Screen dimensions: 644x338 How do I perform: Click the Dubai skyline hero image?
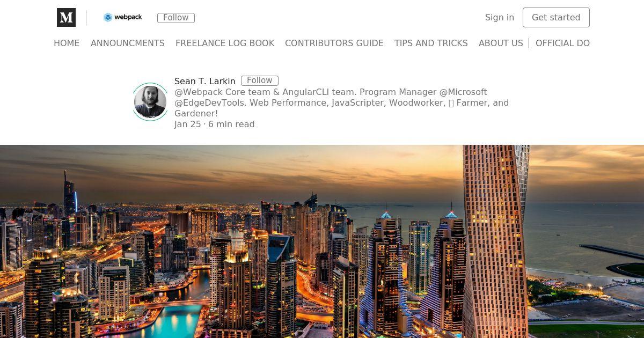(x=322, y=241)
